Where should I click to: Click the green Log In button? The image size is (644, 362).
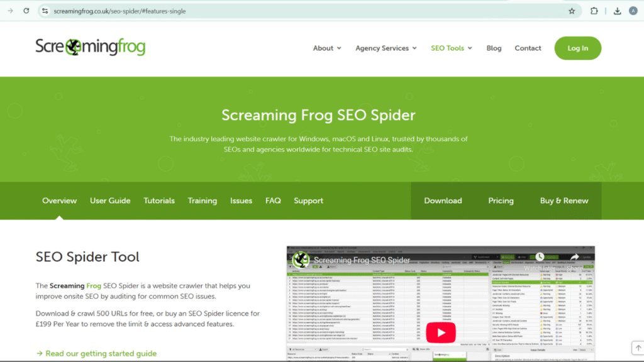point(577,48)
